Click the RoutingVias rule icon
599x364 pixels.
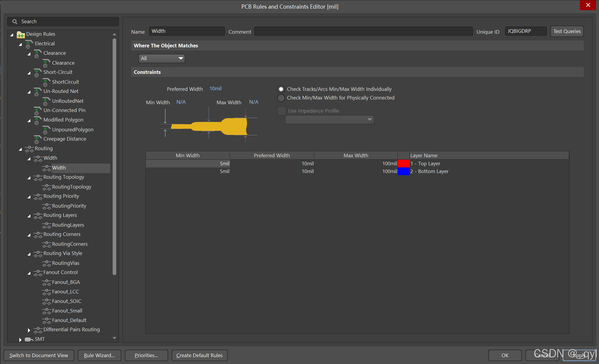(46, 263)
